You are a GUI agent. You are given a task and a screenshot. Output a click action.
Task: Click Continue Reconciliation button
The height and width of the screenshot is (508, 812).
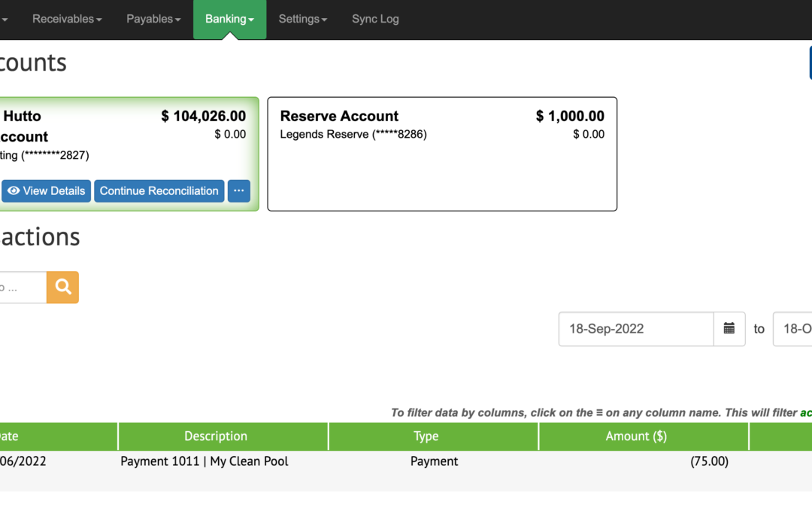click(159, 191)
